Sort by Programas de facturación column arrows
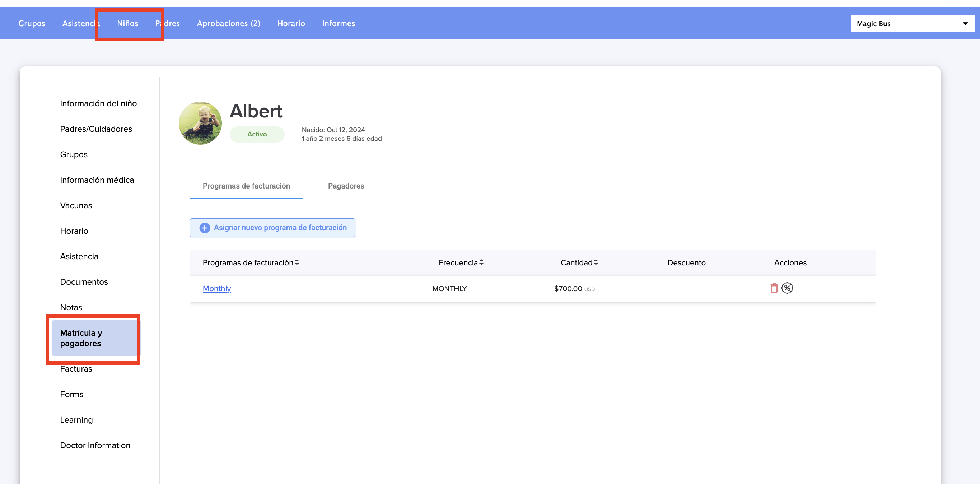The image size is (980, 484). pos(297,262)
